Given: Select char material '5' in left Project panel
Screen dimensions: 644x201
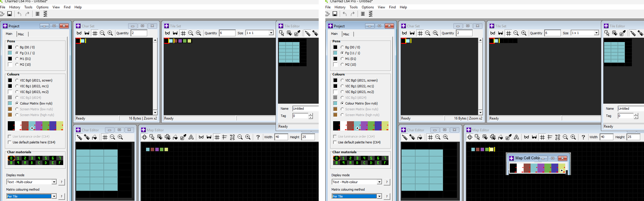Looking at the screenshot, I should (x=46, y=158).
